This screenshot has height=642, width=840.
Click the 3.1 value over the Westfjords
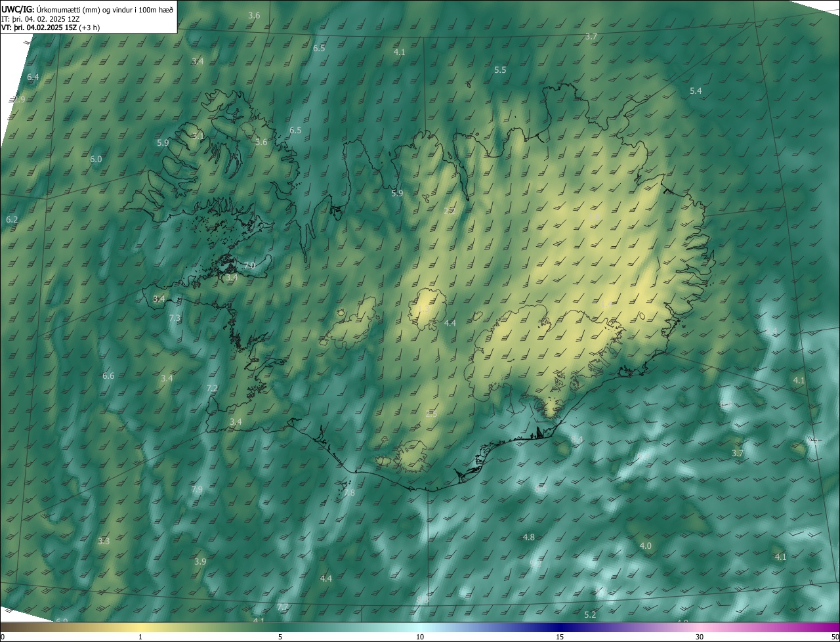[198, 135]
